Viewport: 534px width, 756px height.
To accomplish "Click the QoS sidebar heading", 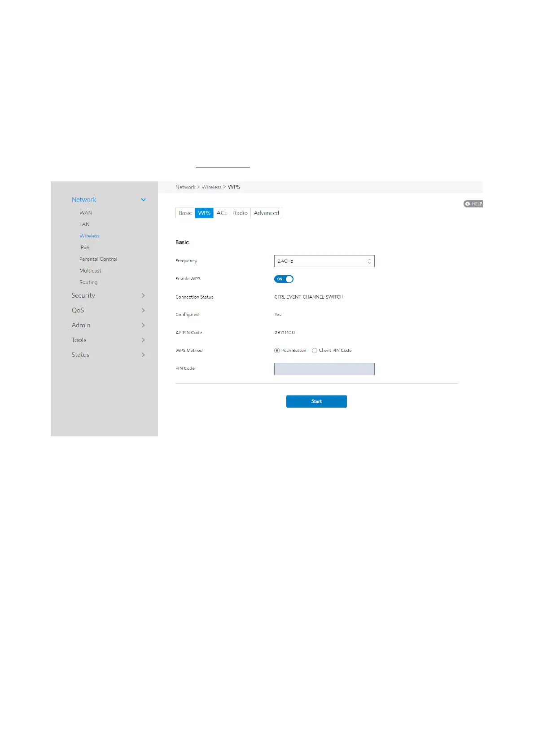I will pos(78,310).
